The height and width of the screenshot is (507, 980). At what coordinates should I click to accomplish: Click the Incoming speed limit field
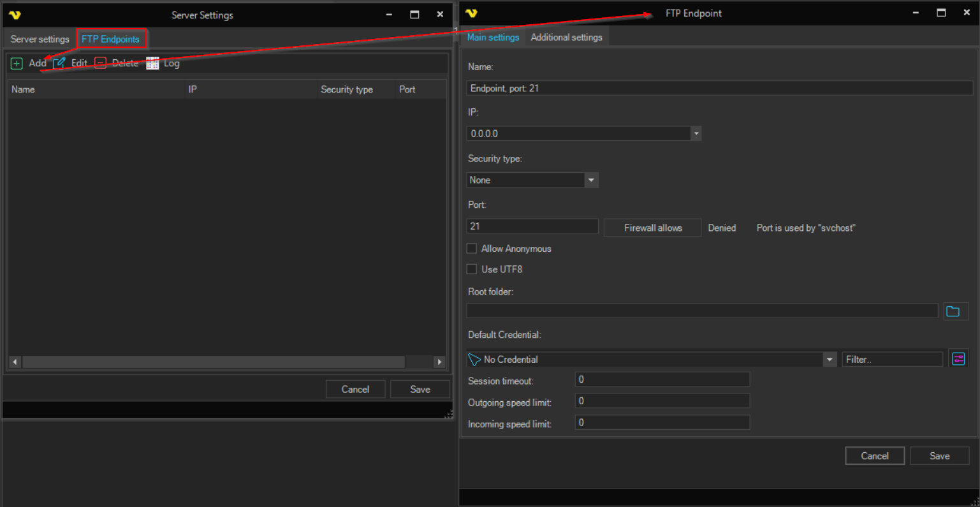pyautogui.click(x=662, y=423)
